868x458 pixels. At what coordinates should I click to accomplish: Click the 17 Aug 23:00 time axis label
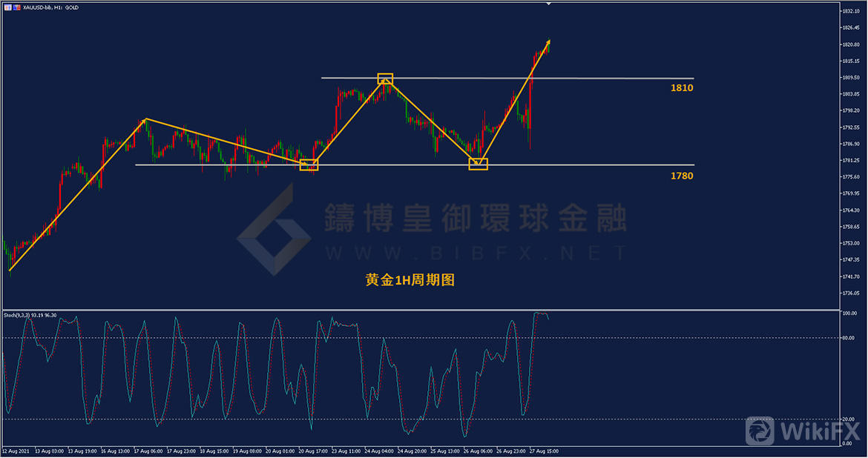[x=181, y=451]
